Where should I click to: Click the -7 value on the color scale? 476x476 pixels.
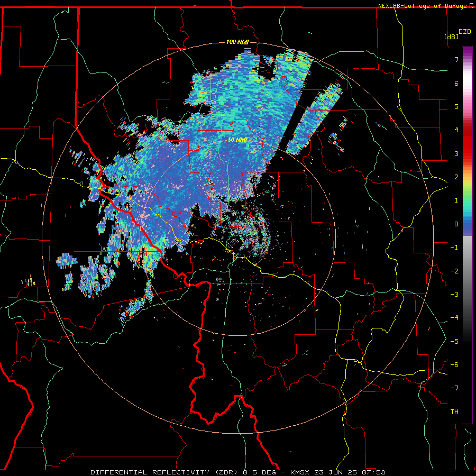pyautogui.click(x=454, y=388)
